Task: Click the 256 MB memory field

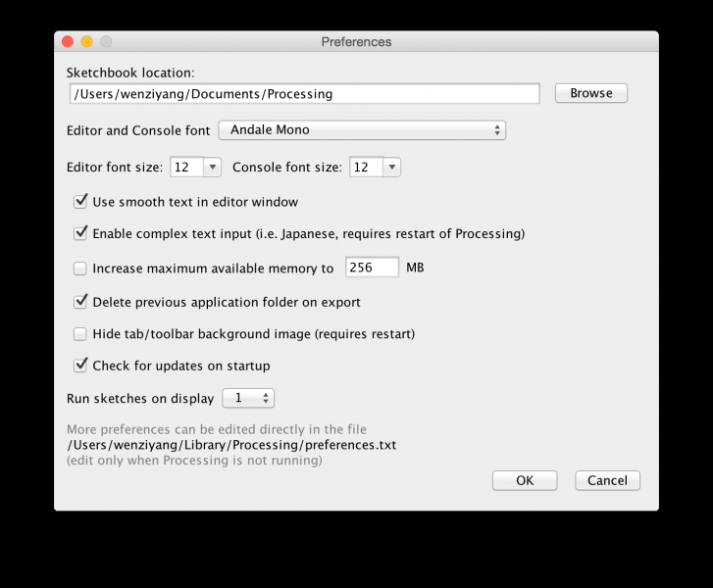Action: [372, 268]
